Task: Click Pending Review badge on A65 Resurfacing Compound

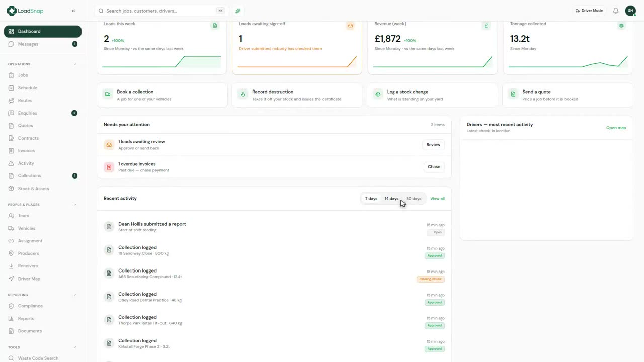Action: 430,279
